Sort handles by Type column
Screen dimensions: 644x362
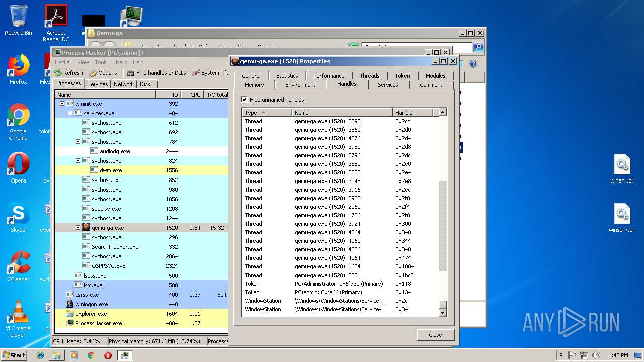point(267,113)
